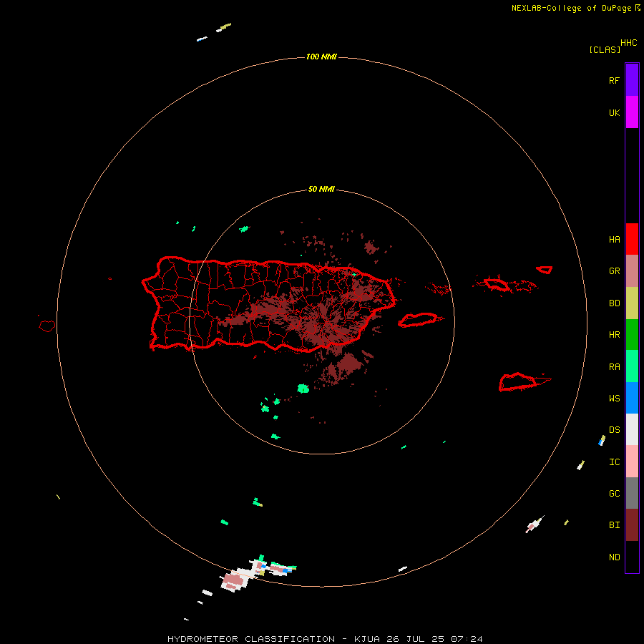Click the 'BD' legend label

point(614,303)
